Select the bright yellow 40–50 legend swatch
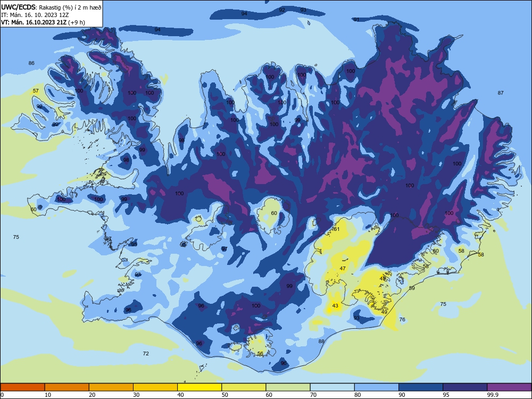532x399 pixels. [199, 387]
